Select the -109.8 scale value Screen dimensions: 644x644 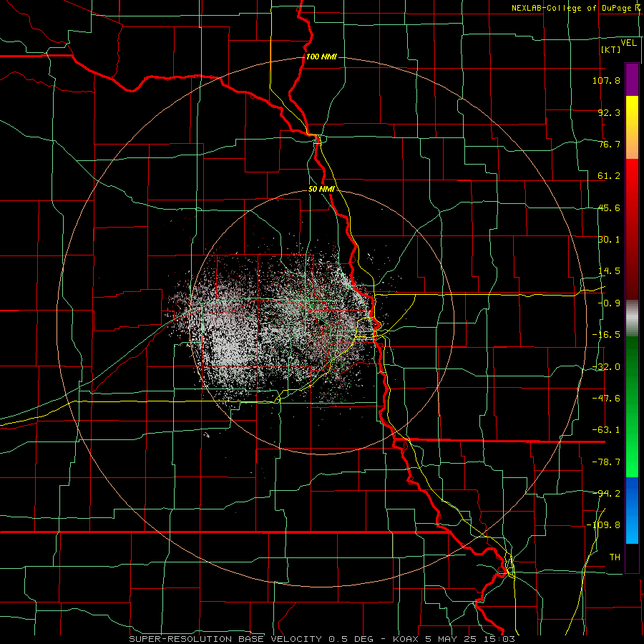tap(603, 525)
